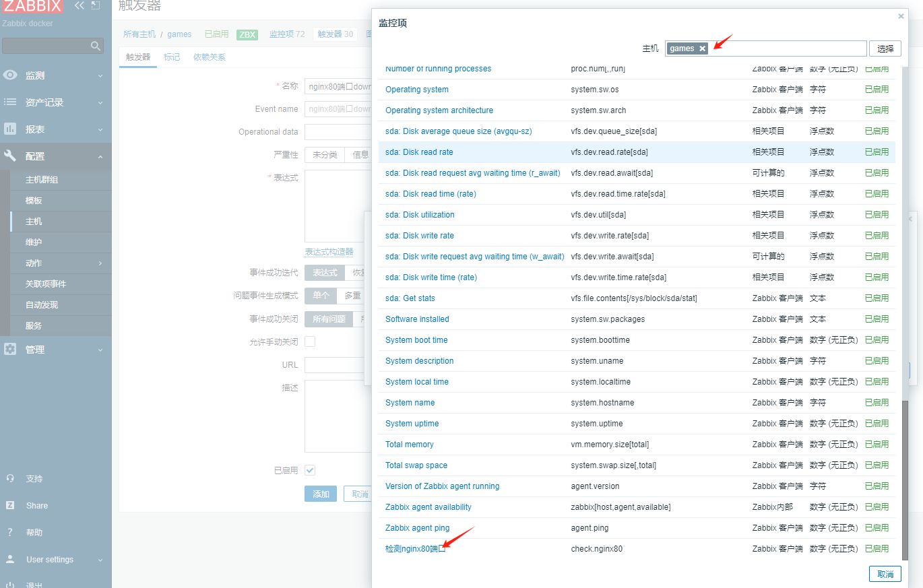Toggle sidebar hide mode icon

coord(96,5)
